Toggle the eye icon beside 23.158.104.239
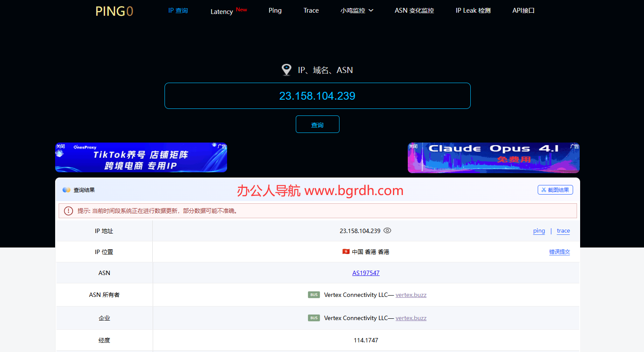644x352 pixels. (x=387, y=230)
